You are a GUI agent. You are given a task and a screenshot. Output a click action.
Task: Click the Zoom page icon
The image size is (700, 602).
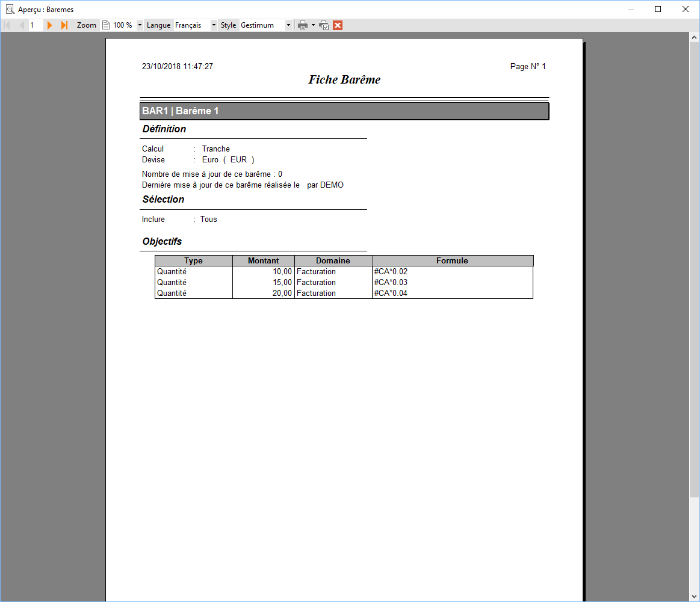pyautogui.click(x=106, y=25)
